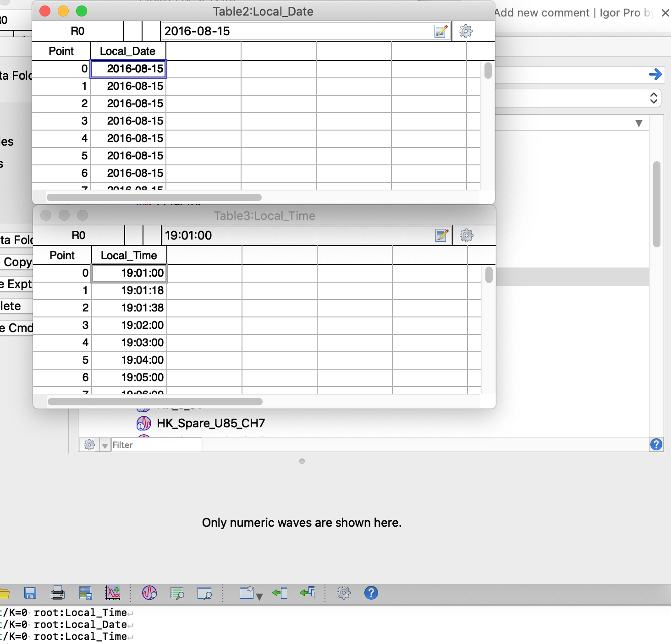Open the wave browsing tool
This screenshot has width=671, height=644.
click(149, 593)
